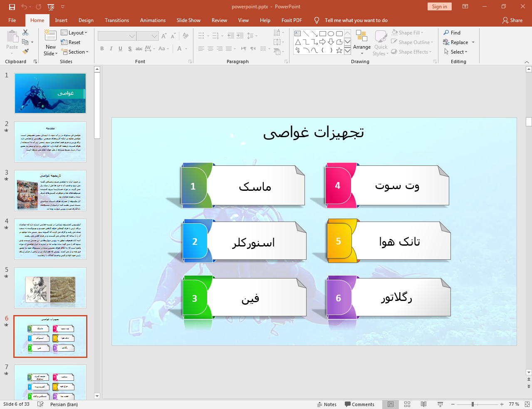Select the slide 3 thumbnail

point(50,190)
